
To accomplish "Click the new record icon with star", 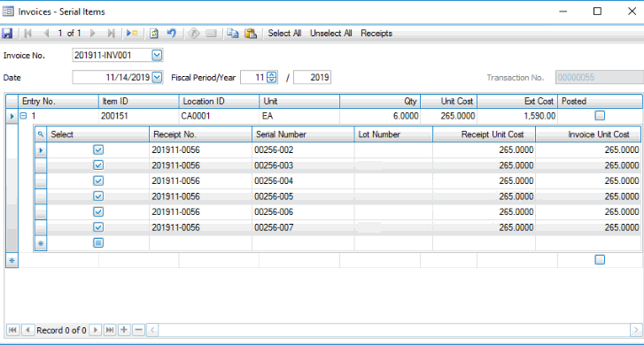I will [132, 34].
